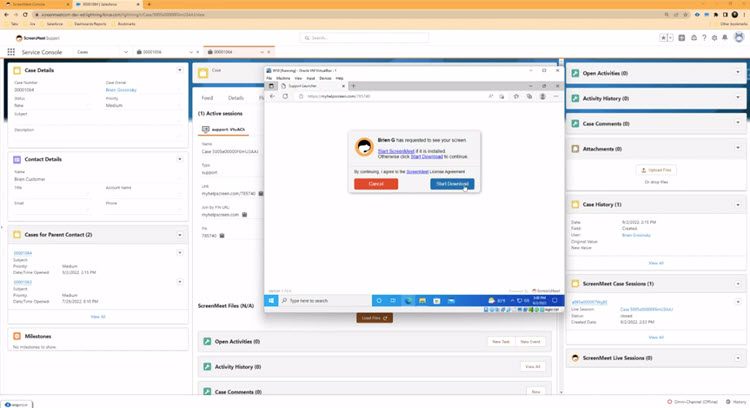
Task: Open the Cases navigation dropdown
Action: click(x=126, y=52)
